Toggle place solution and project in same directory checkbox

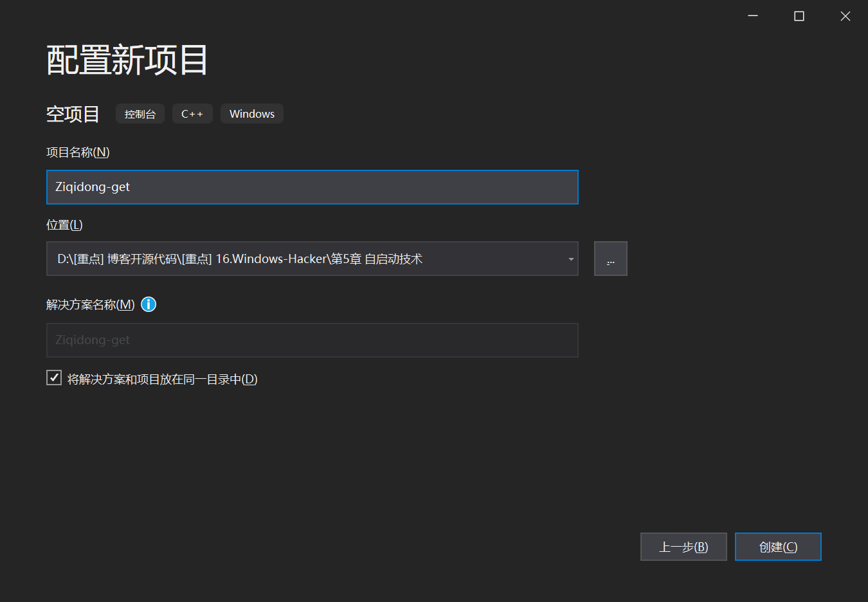54,378
